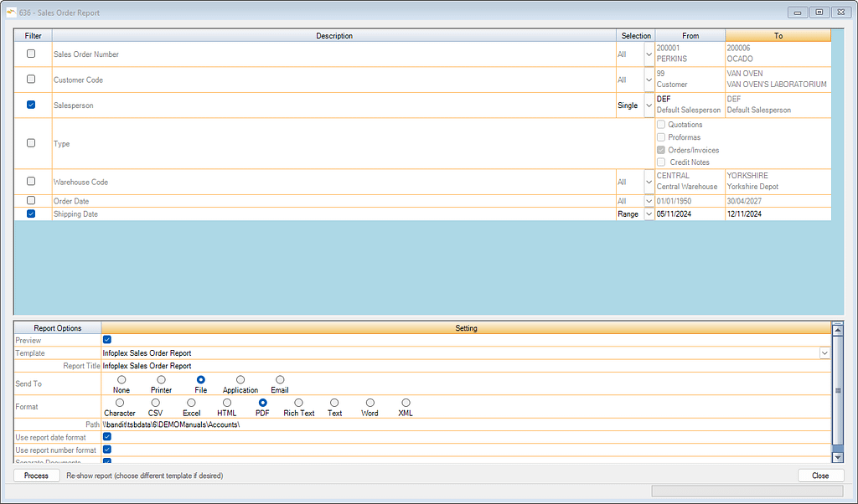Click the To column header
Screen dimensions: 858x504
[778, 36]
